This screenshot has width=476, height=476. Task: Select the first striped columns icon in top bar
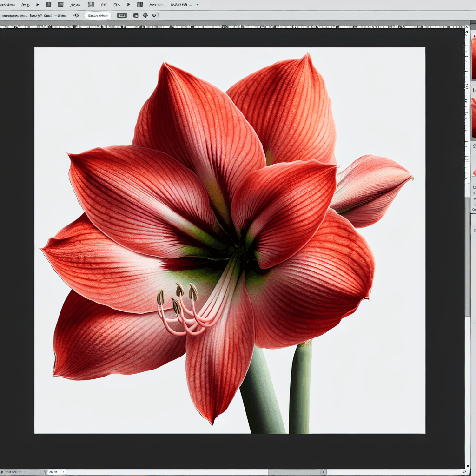49,5
